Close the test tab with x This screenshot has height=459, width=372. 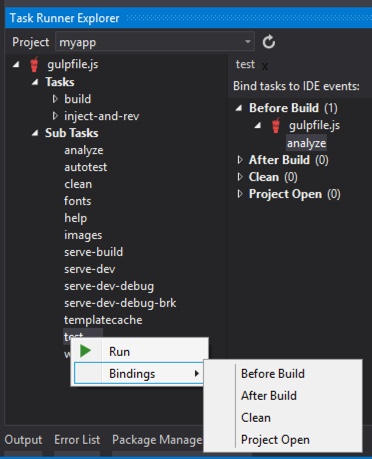tap(265, 67)
